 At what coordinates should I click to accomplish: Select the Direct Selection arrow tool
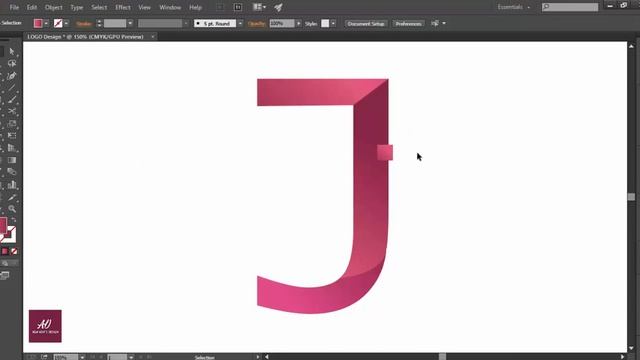12,51
